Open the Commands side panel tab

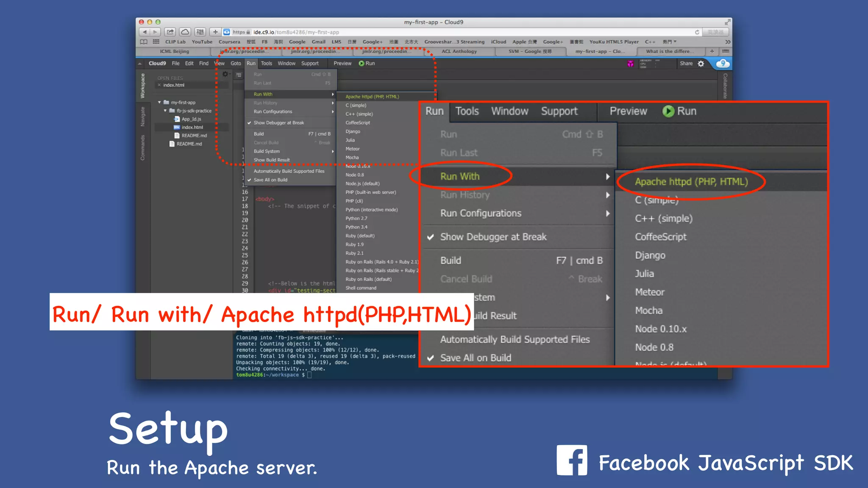pos(143,148)
